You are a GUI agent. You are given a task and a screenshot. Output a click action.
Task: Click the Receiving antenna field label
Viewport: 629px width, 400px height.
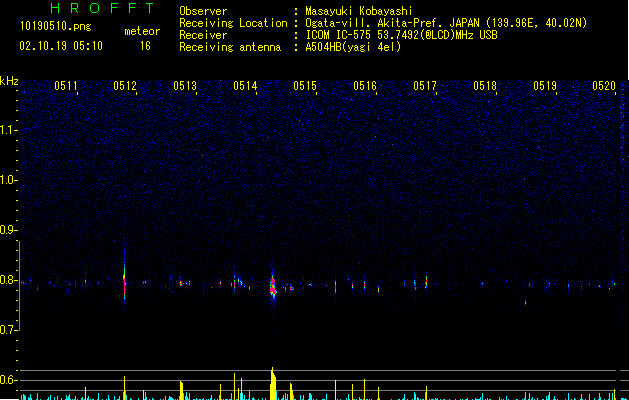tap(230, 47)
